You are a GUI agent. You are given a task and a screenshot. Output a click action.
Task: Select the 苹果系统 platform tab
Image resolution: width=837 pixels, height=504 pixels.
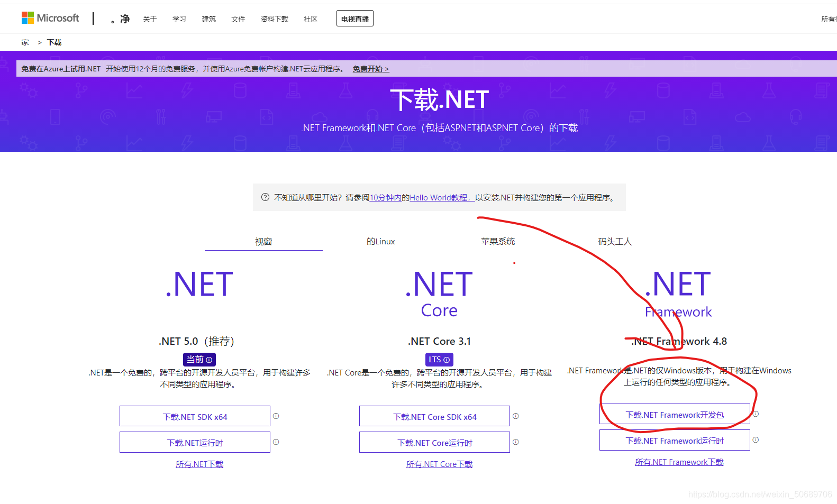click(498, 242)
